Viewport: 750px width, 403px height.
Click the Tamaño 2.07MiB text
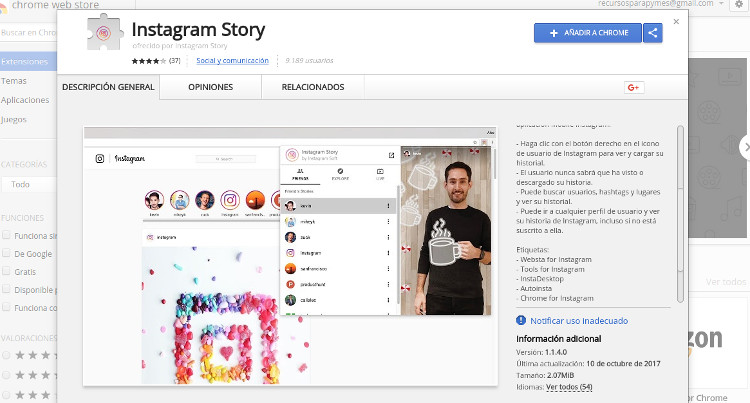[545, 375]
